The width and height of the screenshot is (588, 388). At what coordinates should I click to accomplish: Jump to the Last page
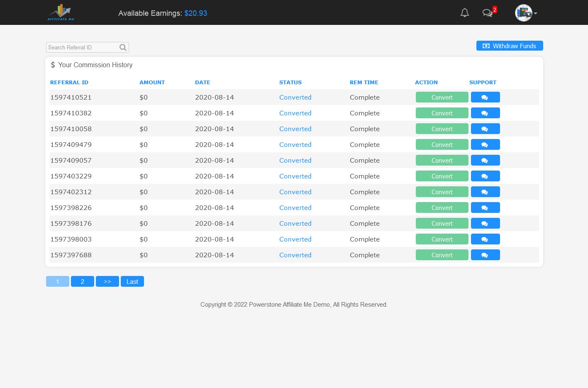tap(132, 282)
